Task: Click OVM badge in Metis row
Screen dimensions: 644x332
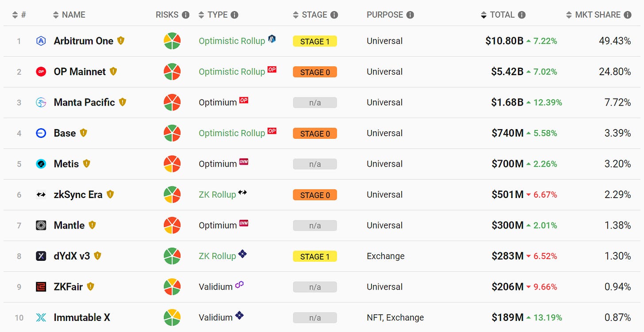Action: coord(244,161)
